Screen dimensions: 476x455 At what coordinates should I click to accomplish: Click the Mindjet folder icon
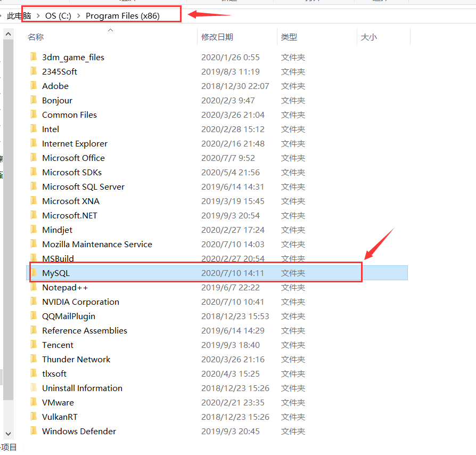tap(34, 229)
